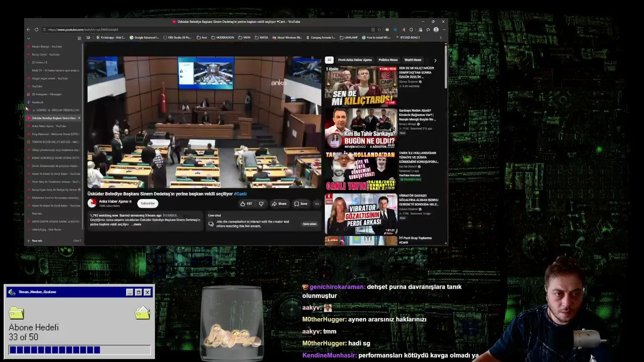Image resolution: width=644 pixels, height=362 pixels.
Task: Save the video to a playlist
Action: 300,204
